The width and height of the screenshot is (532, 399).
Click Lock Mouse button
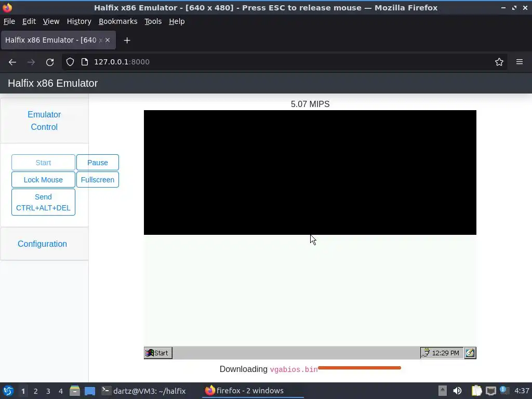coord(43,180)
